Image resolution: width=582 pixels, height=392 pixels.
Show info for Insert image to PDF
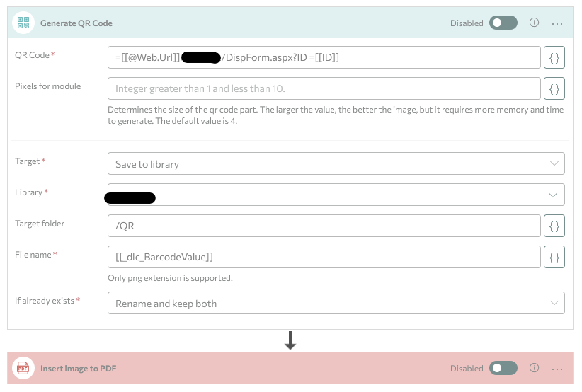[535, 368]
